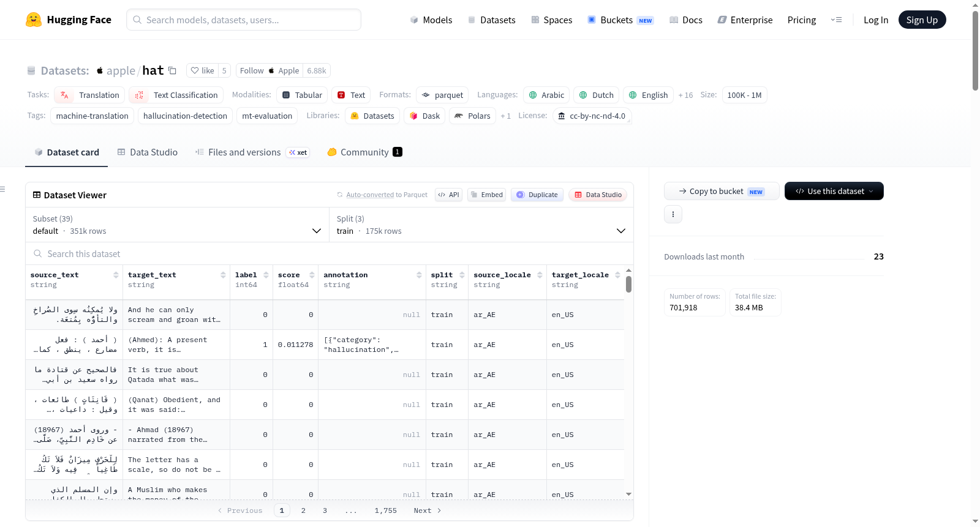Sort by the source_text column sort icon
The width and height of the screenshot is (980, 527).
point(116,275)
